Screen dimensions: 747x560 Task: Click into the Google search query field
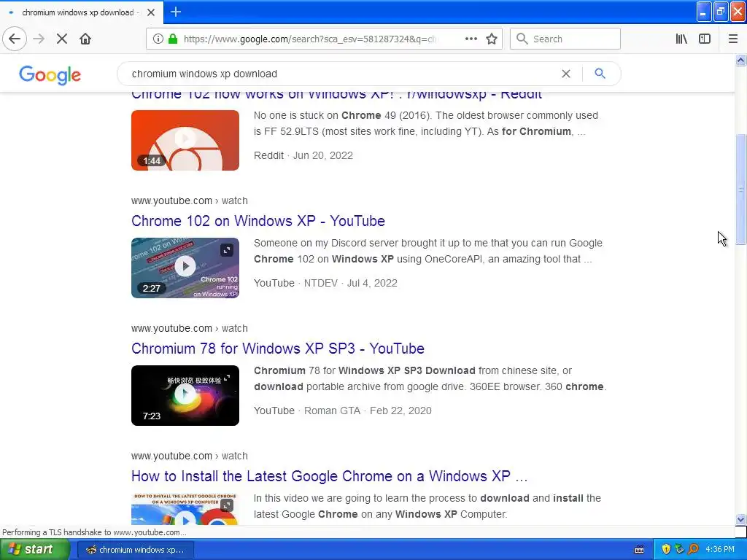343,74
